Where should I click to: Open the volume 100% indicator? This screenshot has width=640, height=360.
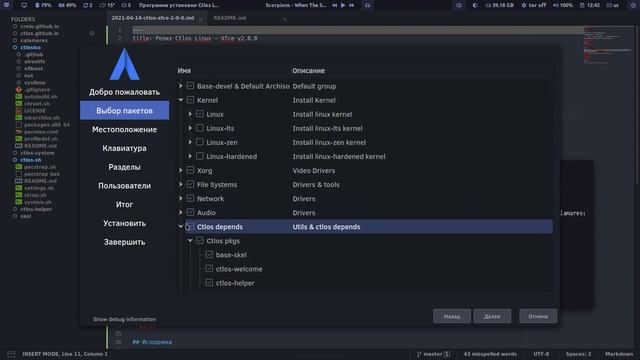[563, 5]
